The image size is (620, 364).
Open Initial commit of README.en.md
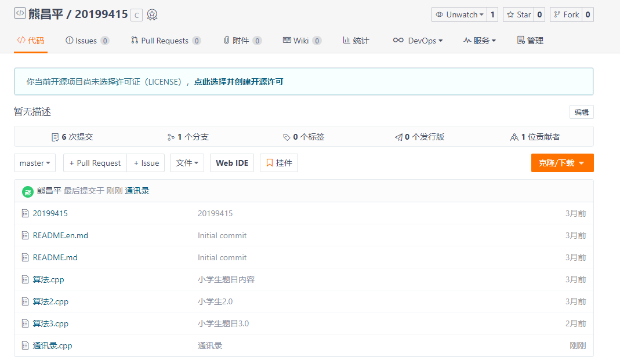coord(222,235)
